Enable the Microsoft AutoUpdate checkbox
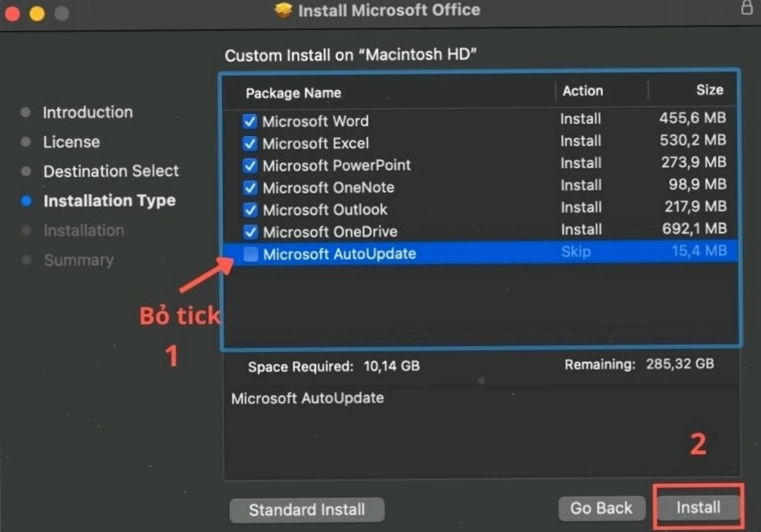The width and height of the screenshot is (761, 532). pos(251,255)
